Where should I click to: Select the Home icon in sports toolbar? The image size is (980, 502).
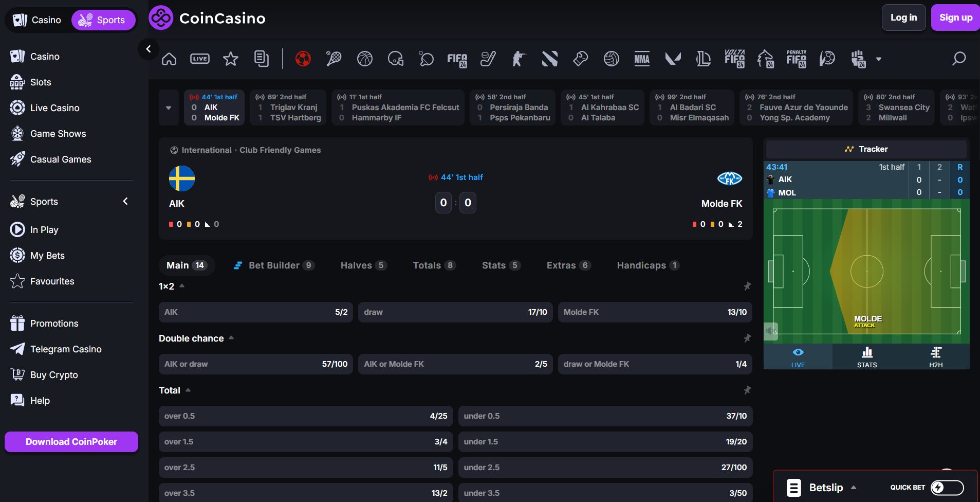click(x=169, y=59)
